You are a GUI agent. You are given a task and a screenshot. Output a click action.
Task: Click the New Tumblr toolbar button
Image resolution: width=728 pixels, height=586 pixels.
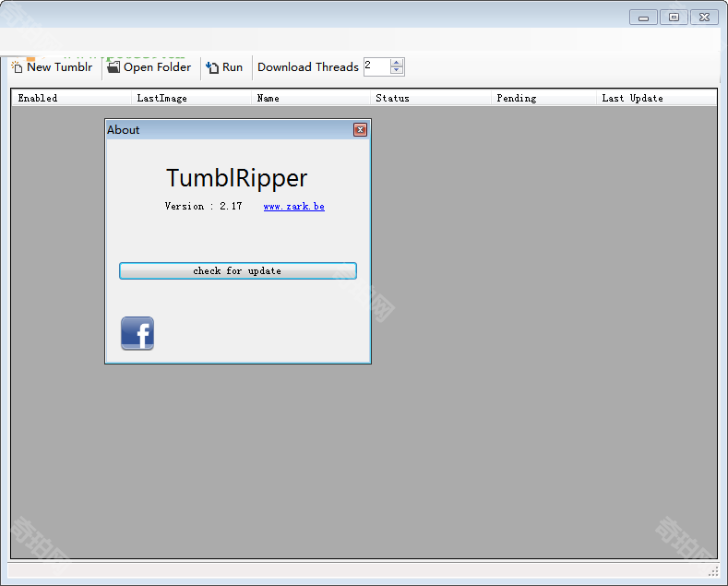click(x=52, y=67)
